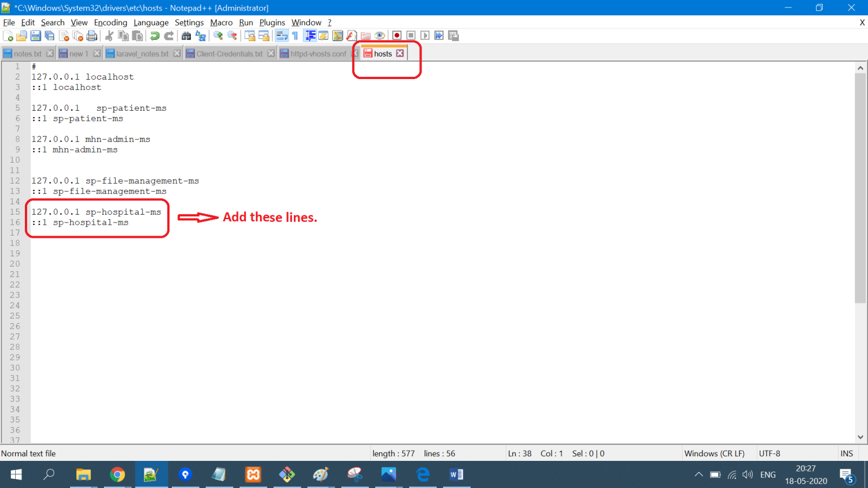Open the Action Center notifications icon
The height and width of the screenshot is (488, 868).
pos(847,476)
